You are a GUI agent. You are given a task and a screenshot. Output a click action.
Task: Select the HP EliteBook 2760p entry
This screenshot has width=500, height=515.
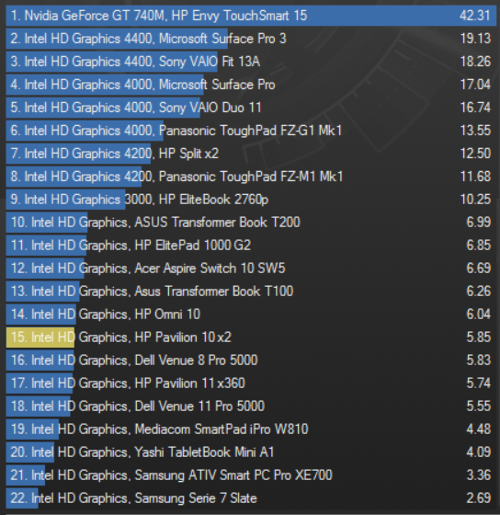pos(251,199)
